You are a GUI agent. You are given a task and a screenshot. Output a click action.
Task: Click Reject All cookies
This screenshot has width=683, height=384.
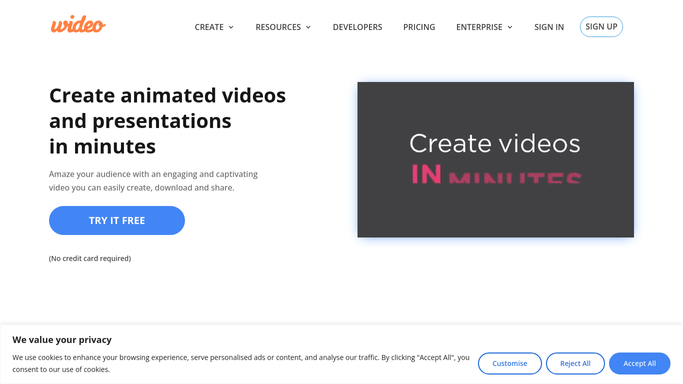coord(575,363)
